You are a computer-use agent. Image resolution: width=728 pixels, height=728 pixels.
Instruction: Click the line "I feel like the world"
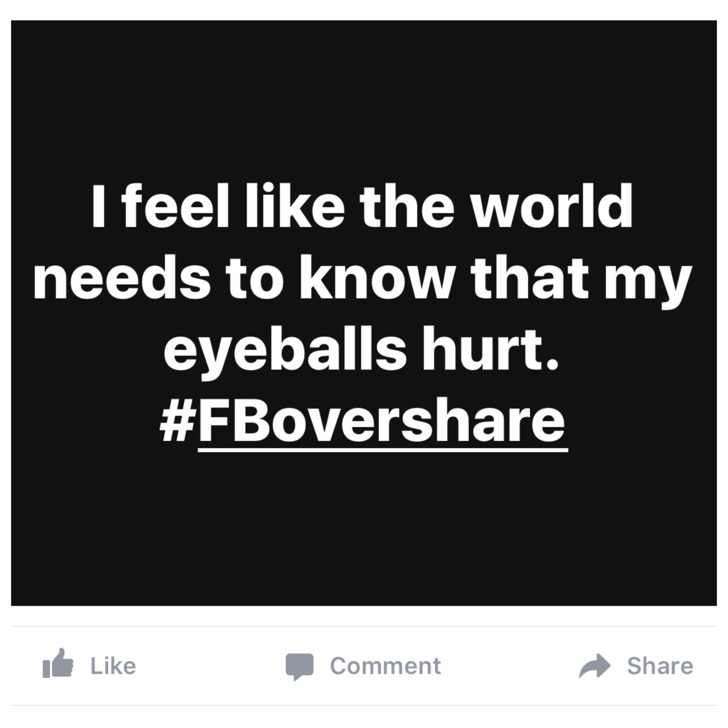tap(362, 207)
